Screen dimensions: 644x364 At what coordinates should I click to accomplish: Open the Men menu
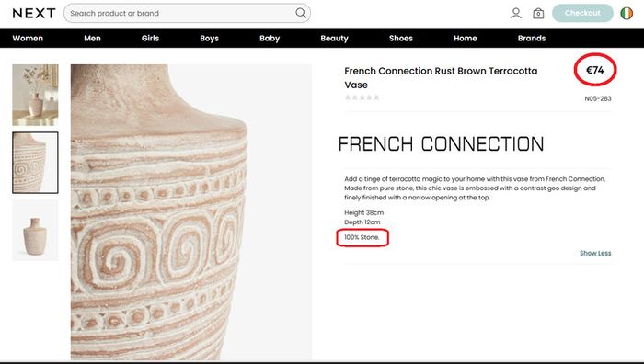click(92, 39)
